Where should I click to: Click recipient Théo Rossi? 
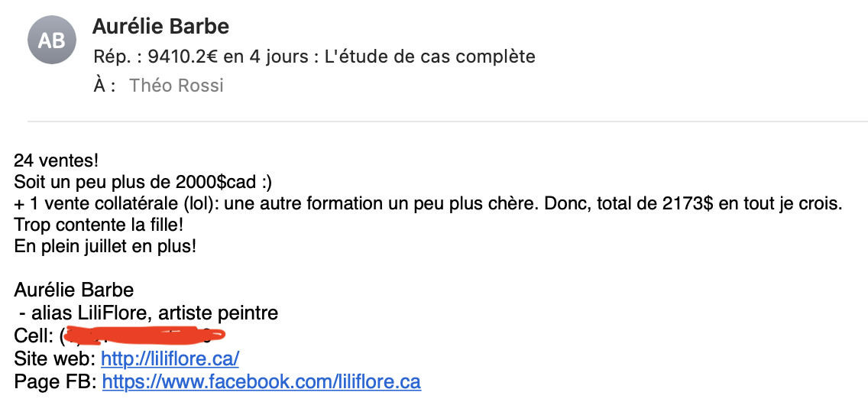click(x=176, y=86)
